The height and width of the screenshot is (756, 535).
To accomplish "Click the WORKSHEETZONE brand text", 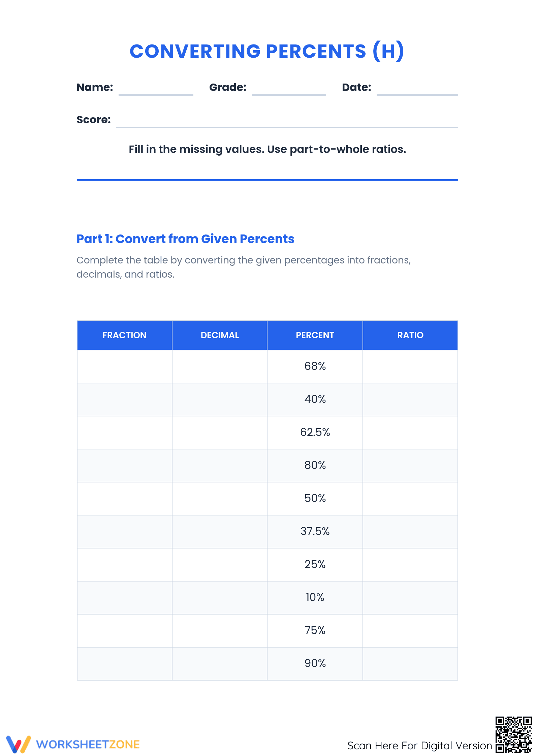I will click(x=88, y=745).
